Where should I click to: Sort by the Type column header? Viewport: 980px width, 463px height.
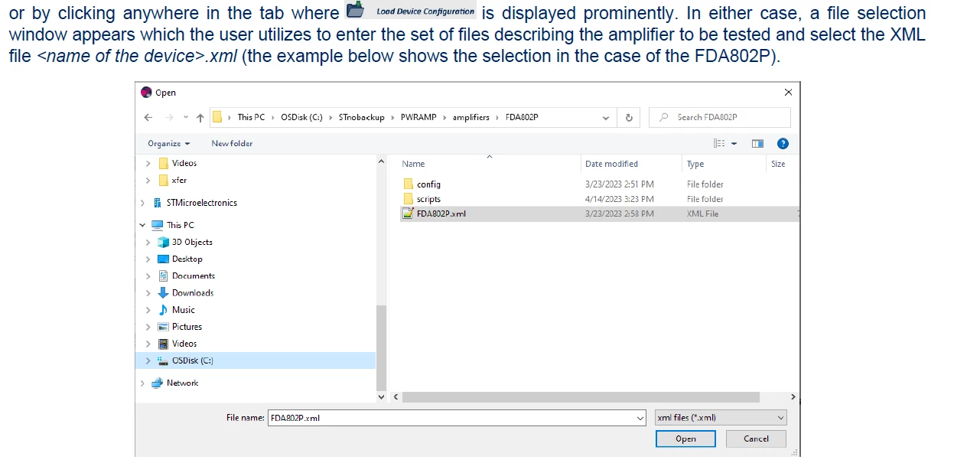(x=695, y=164)
